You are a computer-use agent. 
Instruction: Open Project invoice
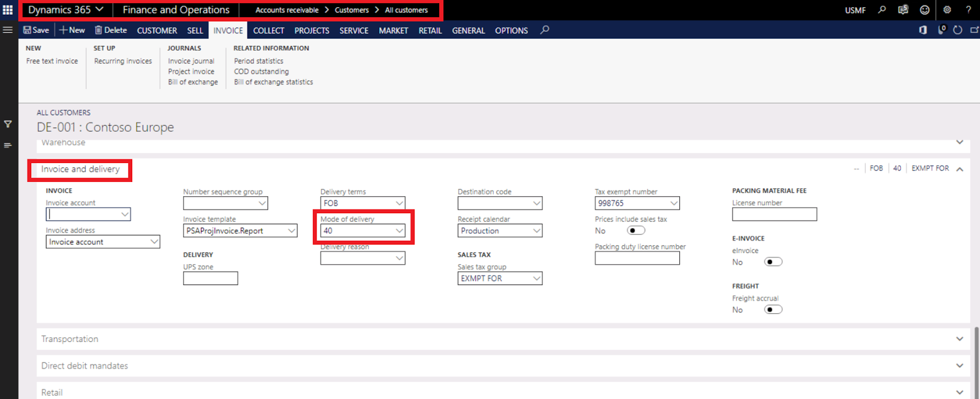[191, 72]
